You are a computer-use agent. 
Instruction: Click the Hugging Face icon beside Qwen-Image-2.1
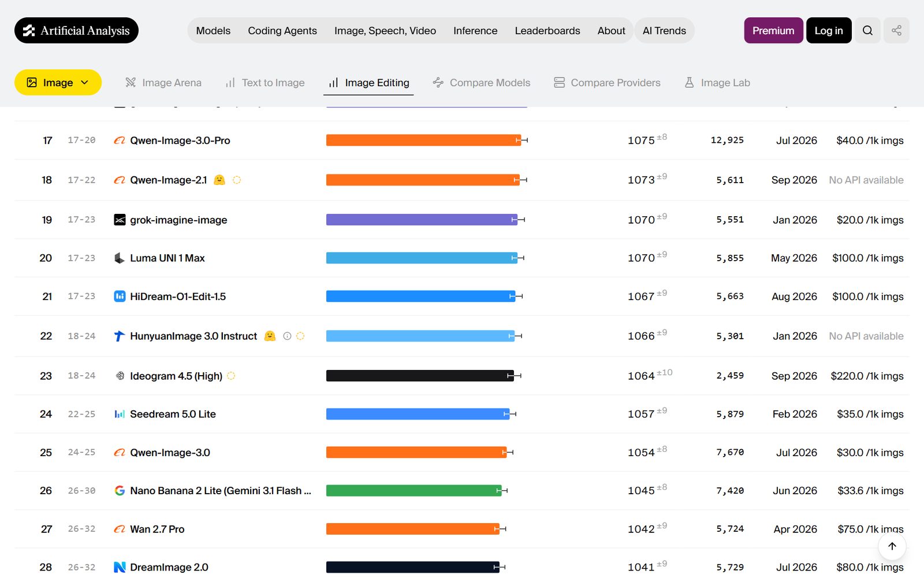[x=219, y=180]
